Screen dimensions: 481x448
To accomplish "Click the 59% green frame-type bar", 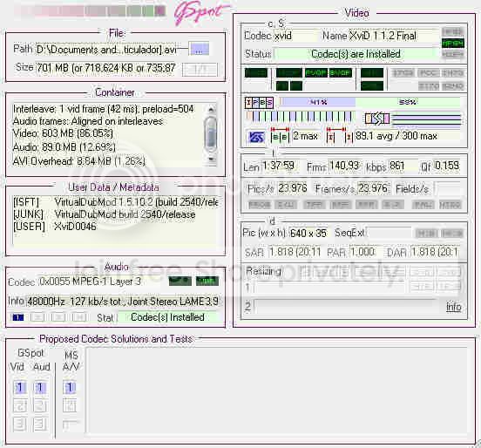I will tap(408, 102).
